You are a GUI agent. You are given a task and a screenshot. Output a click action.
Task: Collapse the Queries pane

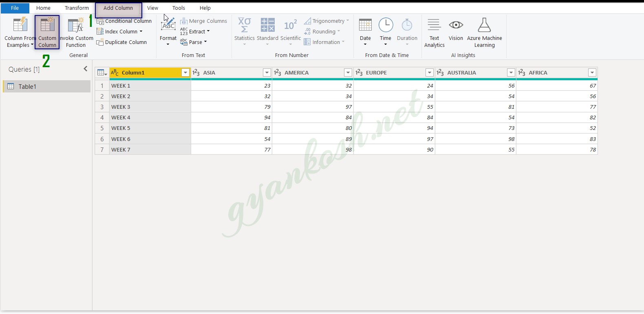point(86,69)
